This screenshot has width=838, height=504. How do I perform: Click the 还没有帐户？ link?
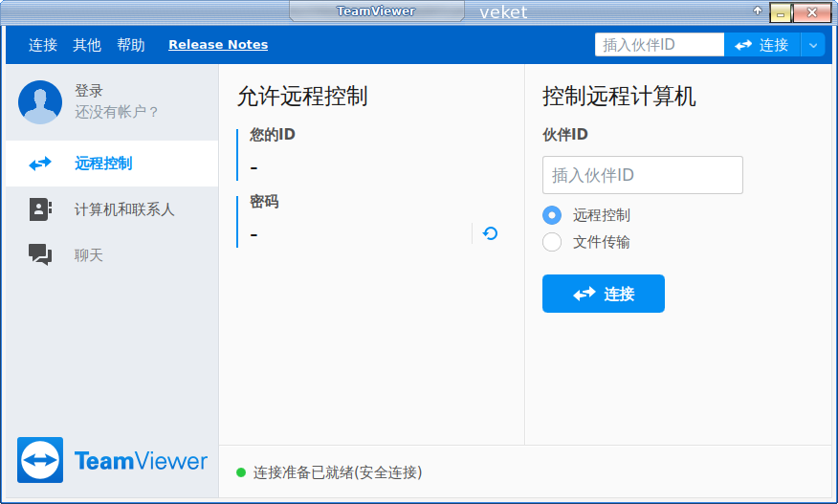(x=117, y=112)
